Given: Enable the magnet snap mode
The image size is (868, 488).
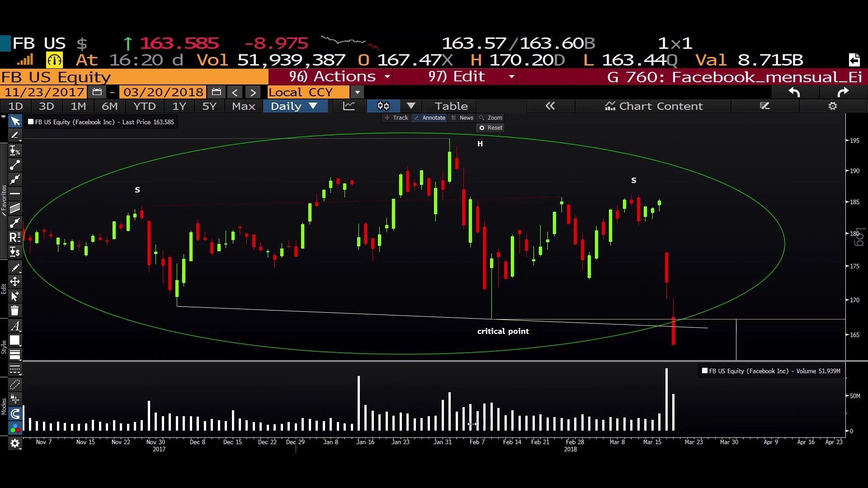Looking at the screenshot, I should (x=15, y=413).
